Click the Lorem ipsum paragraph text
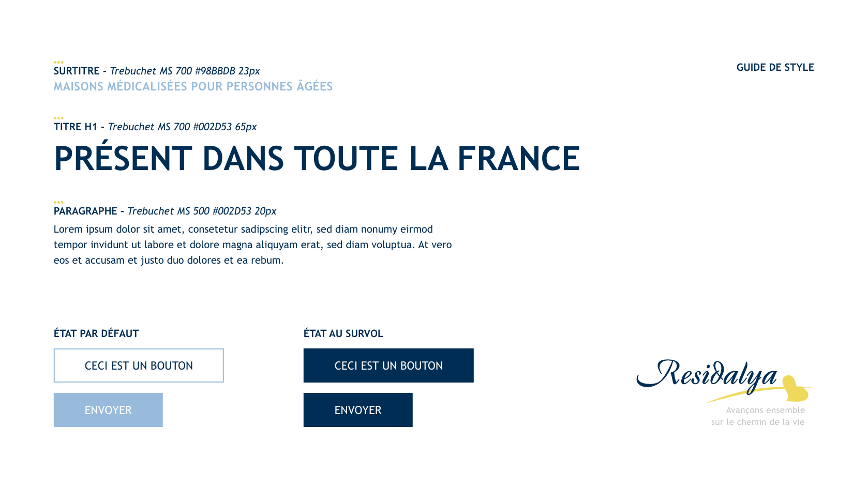Viewport: 868px width, 488px height. [x=252, y=245]
